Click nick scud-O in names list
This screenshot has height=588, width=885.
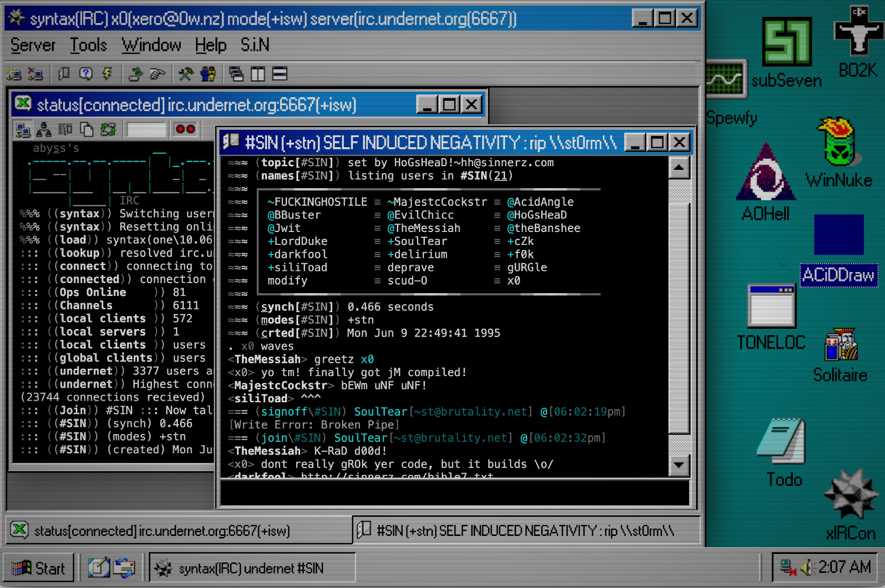(x=407, y=280)
